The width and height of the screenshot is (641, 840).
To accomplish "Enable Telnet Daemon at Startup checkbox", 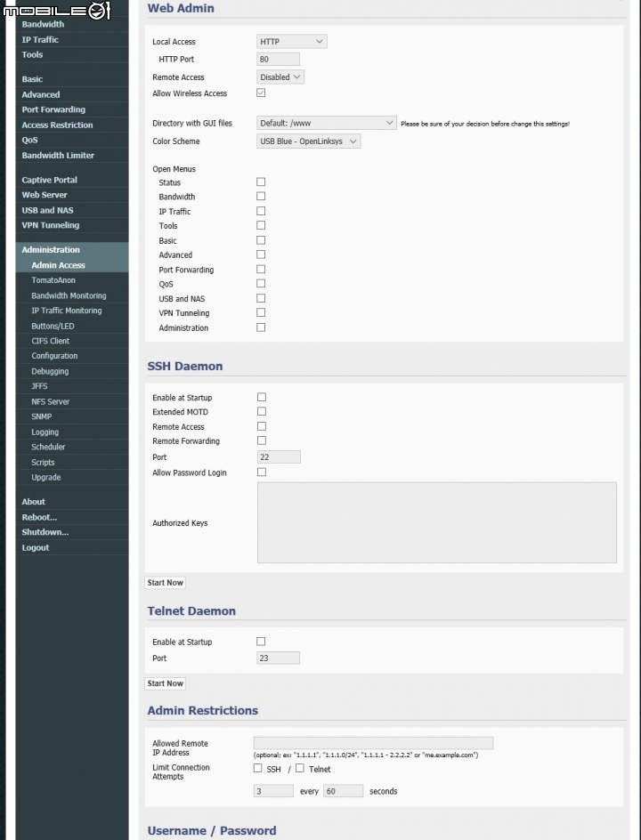I will tap(261, 642).
